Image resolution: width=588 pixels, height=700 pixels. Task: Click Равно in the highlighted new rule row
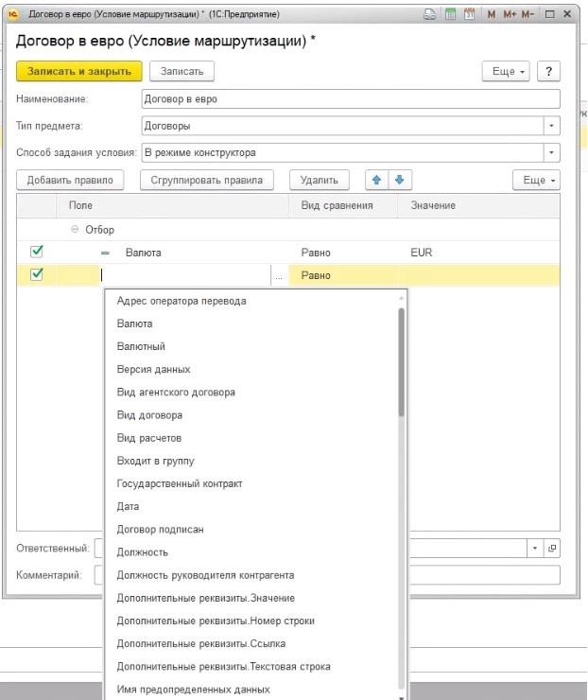[x=316, y=275]
